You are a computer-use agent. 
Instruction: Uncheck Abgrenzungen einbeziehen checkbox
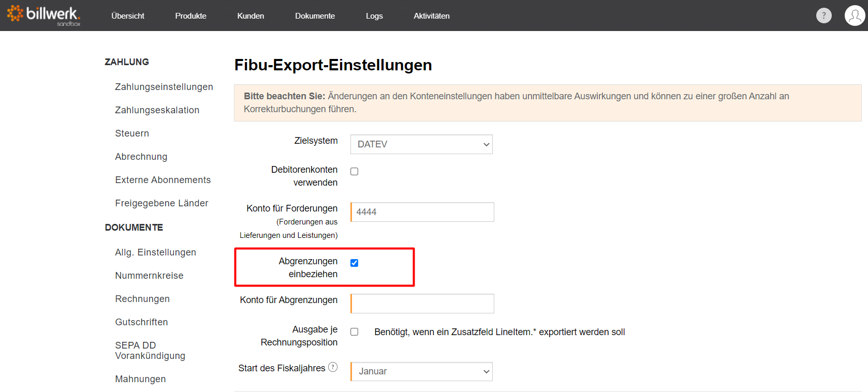pos(354,263)
